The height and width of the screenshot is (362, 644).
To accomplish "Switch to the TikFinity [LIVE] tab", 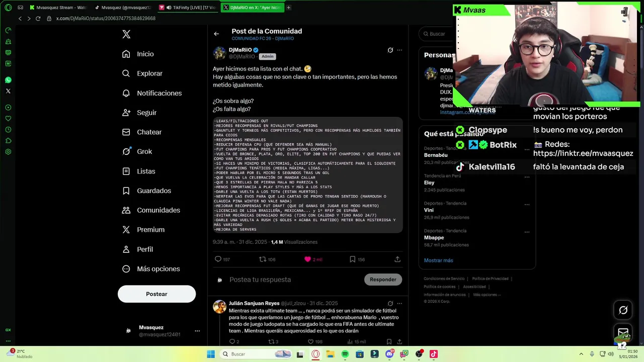I will coord(188,8).
